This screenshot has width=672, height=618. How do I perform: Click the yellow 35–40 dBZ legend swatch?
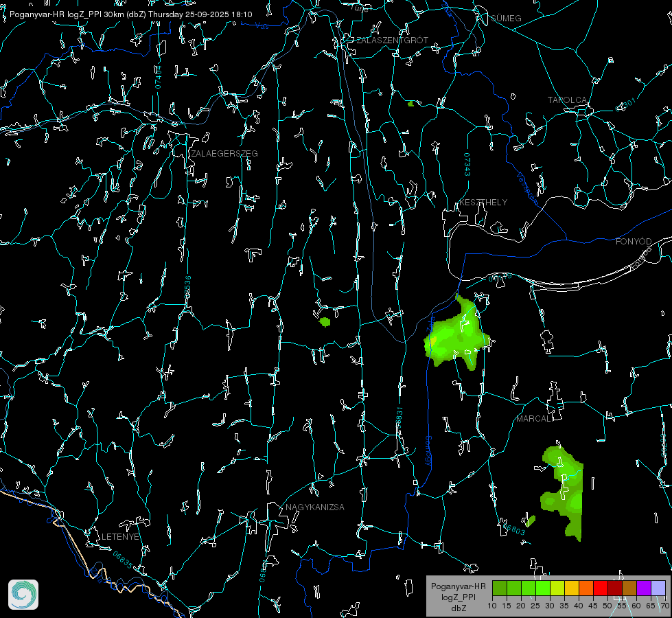click(572, 588)
